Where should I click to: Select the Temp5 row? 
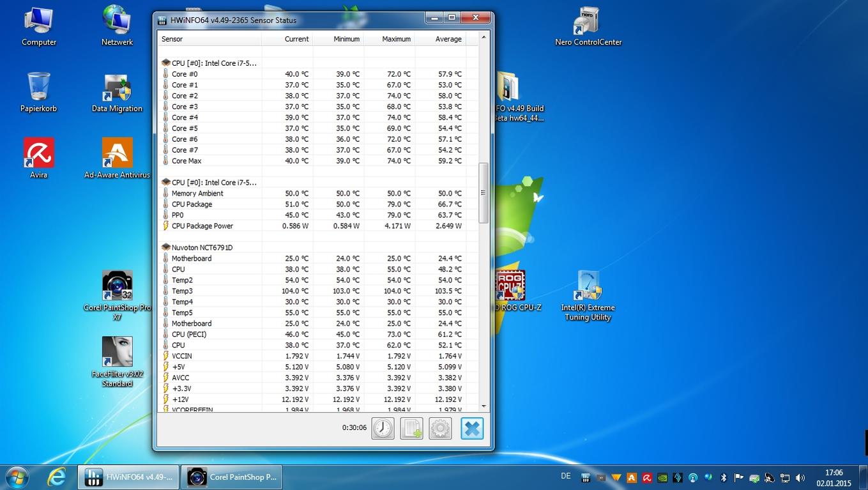click(x=313, y=313)
